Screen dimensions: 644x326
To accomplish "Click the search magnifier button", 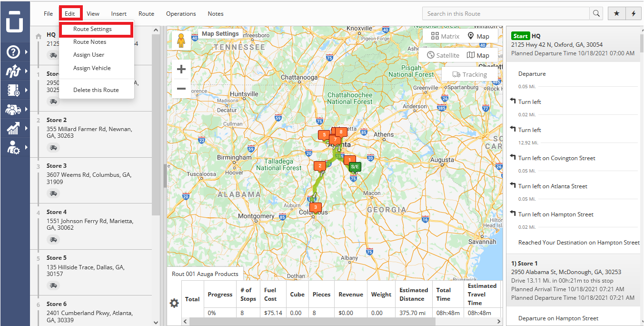I will click(x=596, y=14).
